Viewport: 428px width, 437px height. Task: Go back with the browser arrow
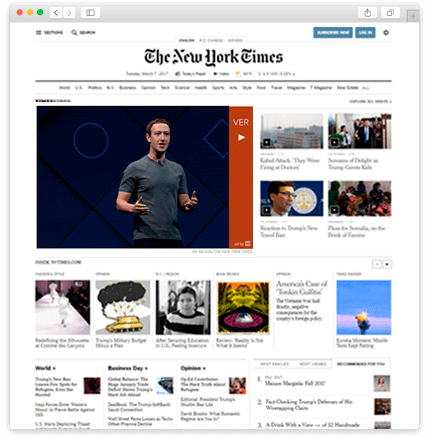pyautogui.click(x=56, y=13)
